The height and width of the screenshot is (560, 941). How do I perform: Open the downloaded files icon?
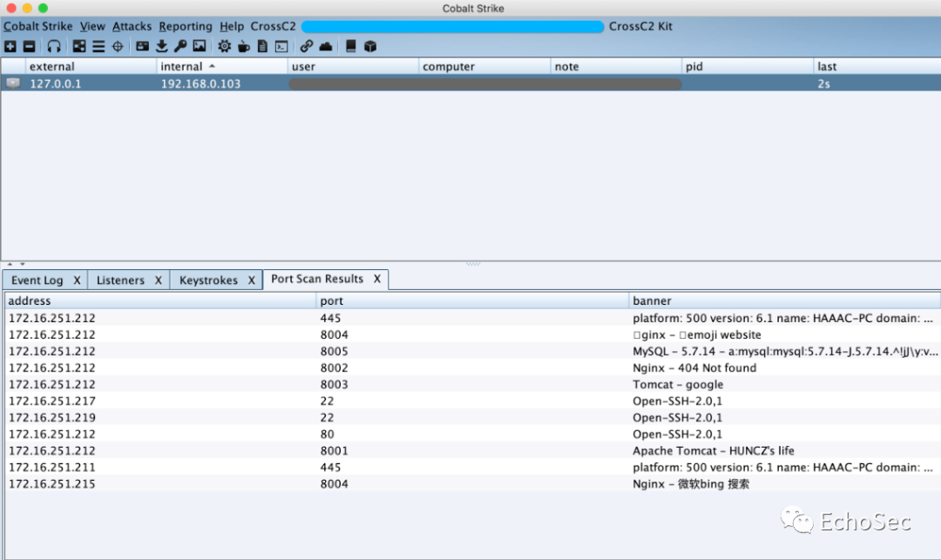pyautogui.click(x=161, y=46)
